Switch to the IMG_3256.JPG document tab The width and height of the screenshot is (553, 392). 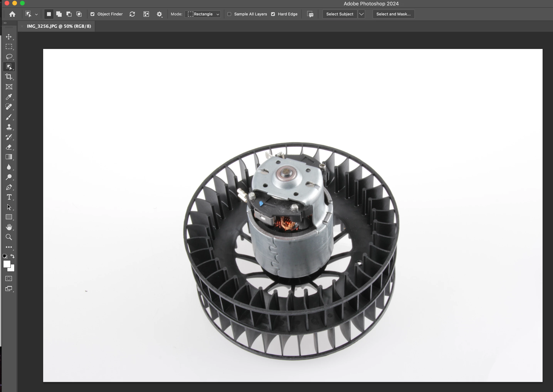point(59,26)
